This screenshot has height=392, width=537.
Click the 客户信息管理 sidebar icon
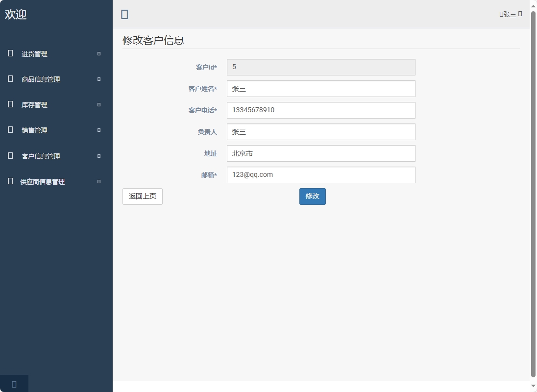pyautogui.click(x=10, y=156)
